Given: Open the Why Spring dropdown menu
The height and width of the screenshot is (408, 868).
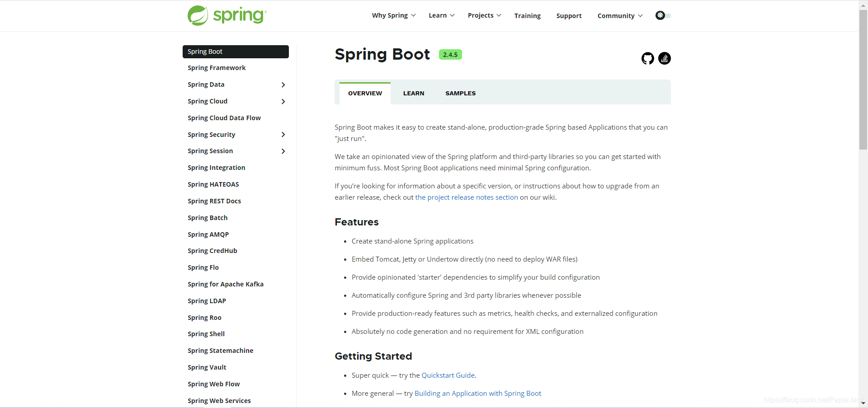Looking at the screenshot, I should [x=394, y=15].
